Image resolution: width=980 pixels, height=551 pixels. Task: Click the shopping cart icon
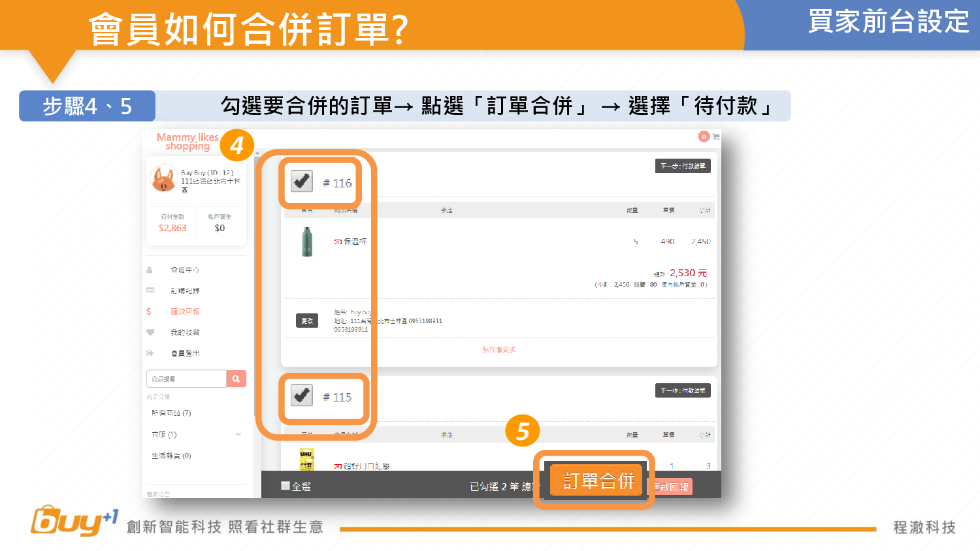716,136
